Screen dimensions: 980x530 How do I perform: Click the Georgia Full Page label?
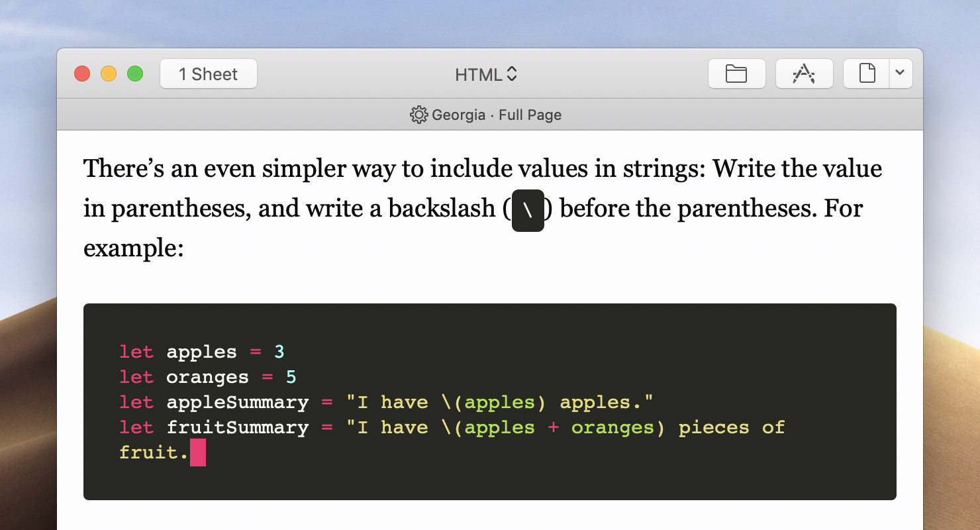pos(497,115)
